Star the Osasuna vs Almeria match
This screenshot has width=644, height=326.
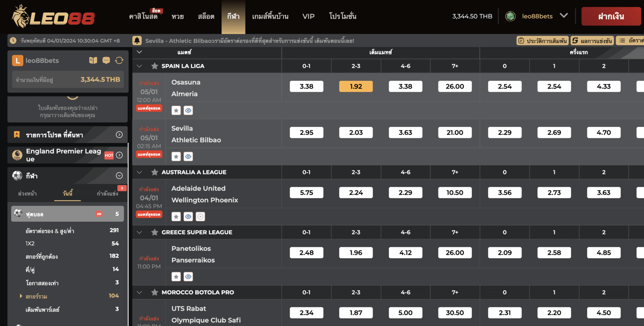coord(176,110)
